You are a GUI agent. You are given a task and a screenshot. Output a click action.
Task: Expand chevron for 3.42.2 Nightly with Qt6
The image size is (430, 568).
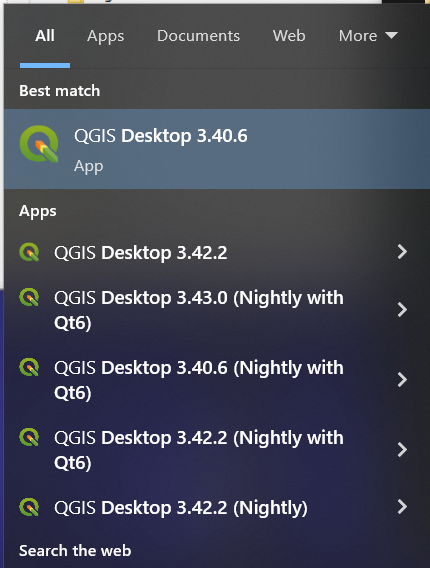[402, 450]
